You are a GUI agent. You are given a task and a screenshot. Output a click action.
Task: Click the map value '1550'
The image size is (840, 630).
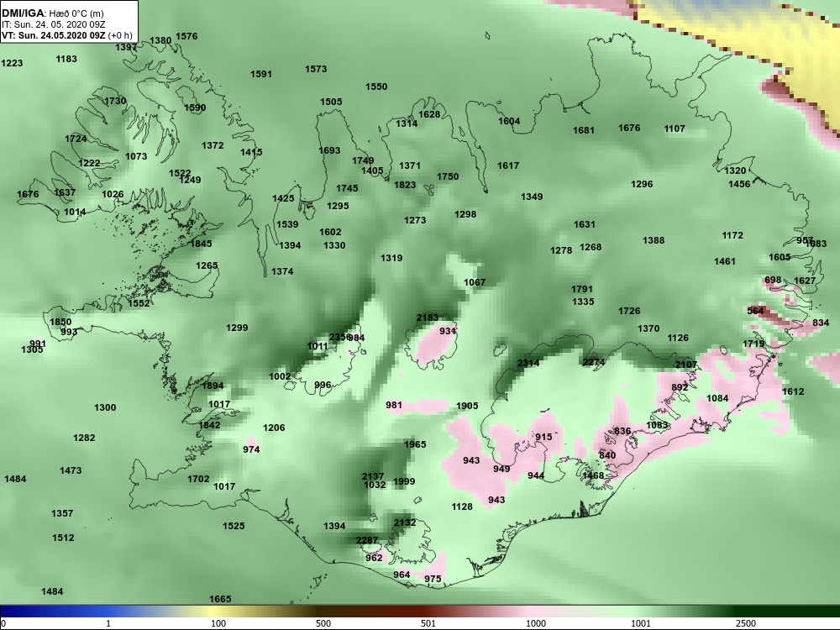pyautogui.click(x=376, y=87)
